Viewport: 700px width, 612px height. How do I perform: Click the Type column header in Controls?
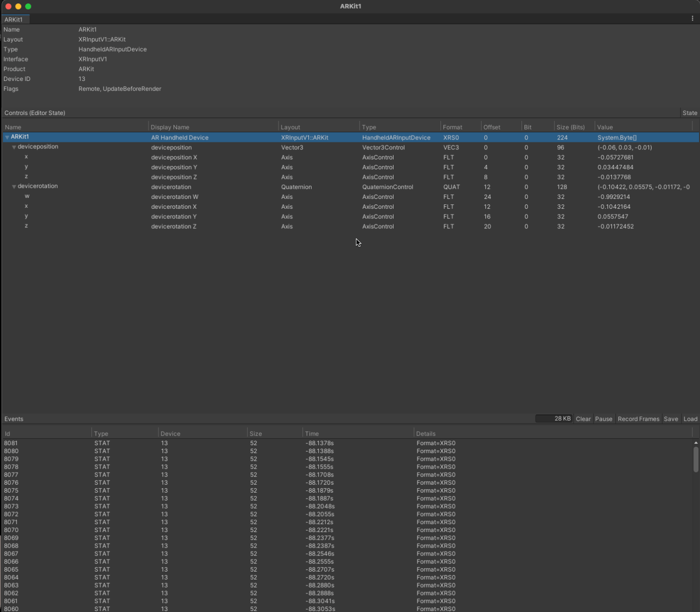tap(399, 127)
